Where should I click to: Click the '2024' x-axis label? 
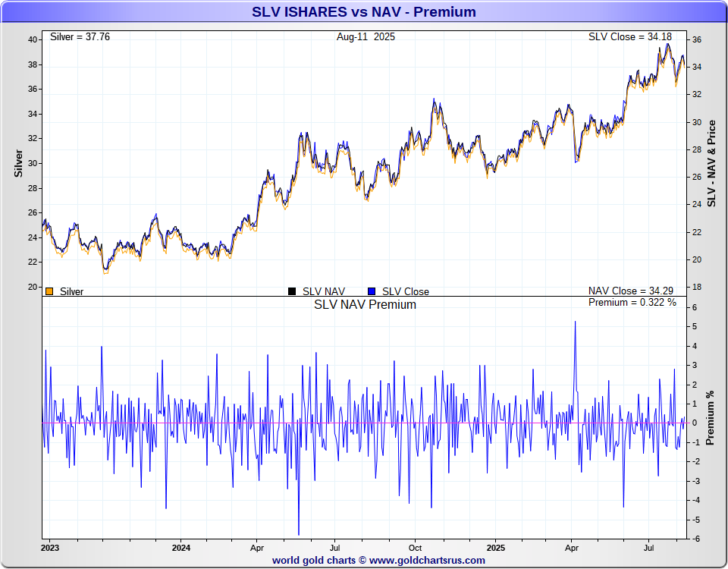click(181, 548)
